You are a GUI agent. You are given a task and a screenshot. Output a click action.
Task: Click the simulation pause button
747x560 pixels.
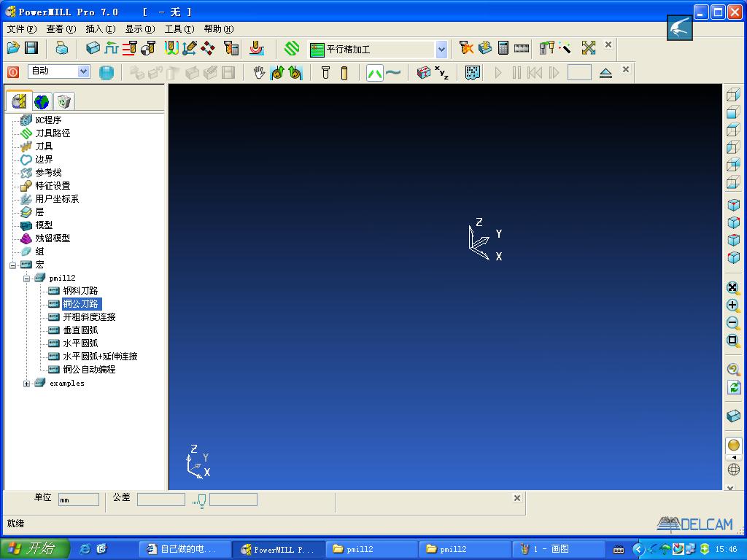(516, 73)
